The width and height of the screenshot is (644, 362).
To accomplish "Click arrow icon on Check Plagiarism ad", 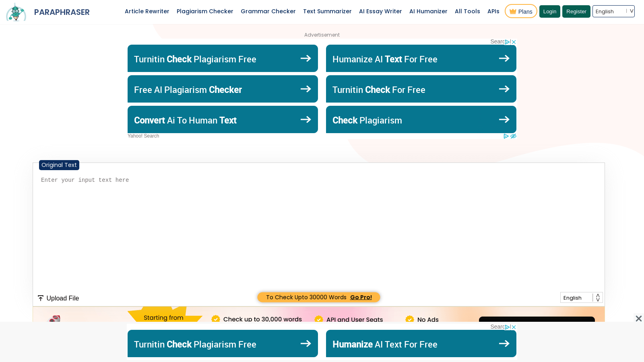I will pyautogui.click(x=504, y=119).
